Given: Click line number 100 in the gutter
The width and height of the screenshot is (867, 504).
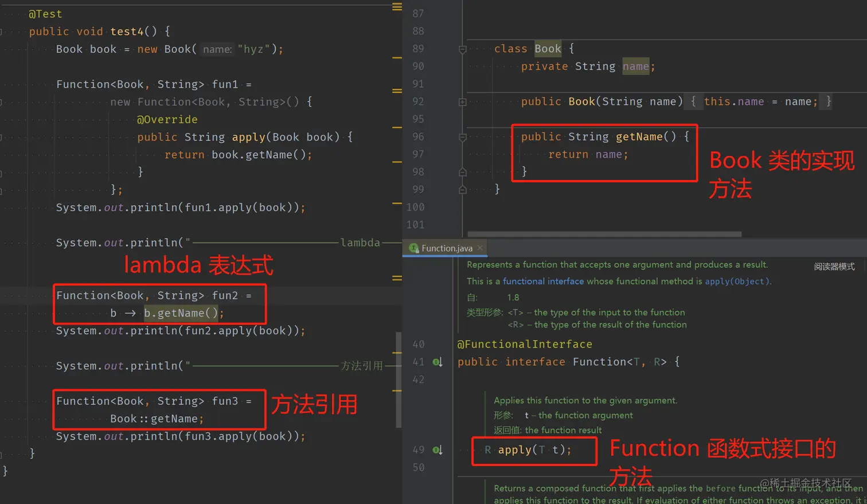Looking at the screenshot, I should [415, 207].
